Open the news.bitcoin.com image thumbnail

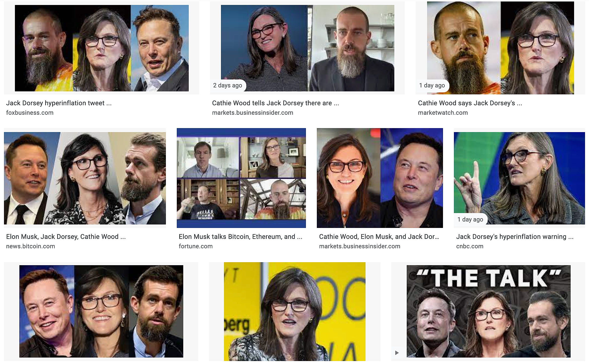tap(85, 178)
